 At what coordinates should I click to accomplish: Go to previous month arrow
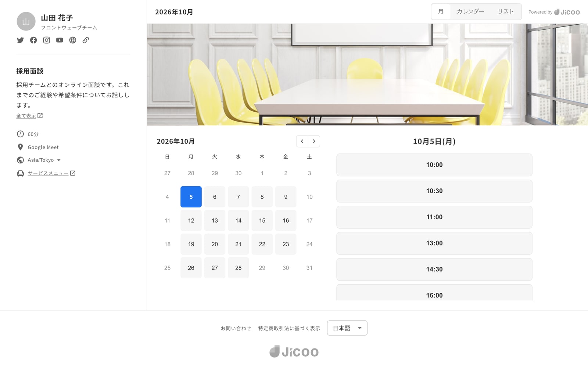coord(302,141)
